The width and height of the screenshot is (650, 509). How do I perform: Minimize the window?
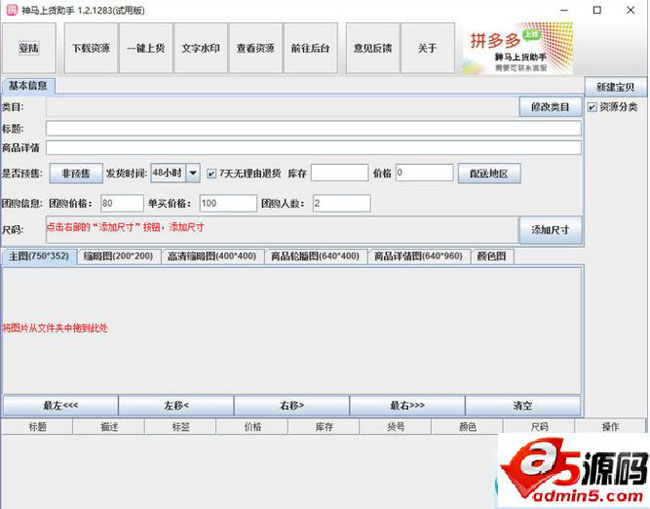point(564,10)
